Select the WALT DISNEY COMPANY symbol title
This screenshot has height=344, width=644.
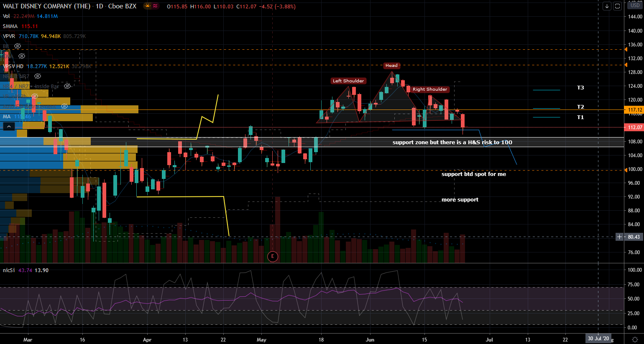point(46,6)
